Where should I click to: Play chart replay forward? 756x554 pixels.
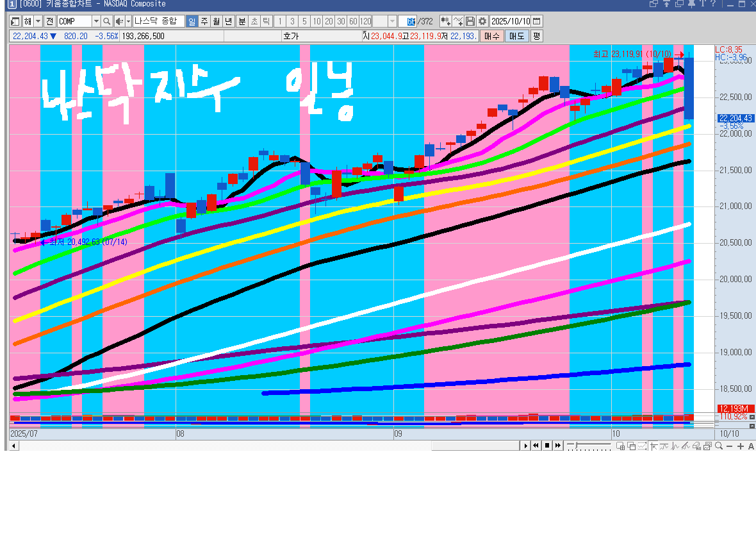pos(525,446)
